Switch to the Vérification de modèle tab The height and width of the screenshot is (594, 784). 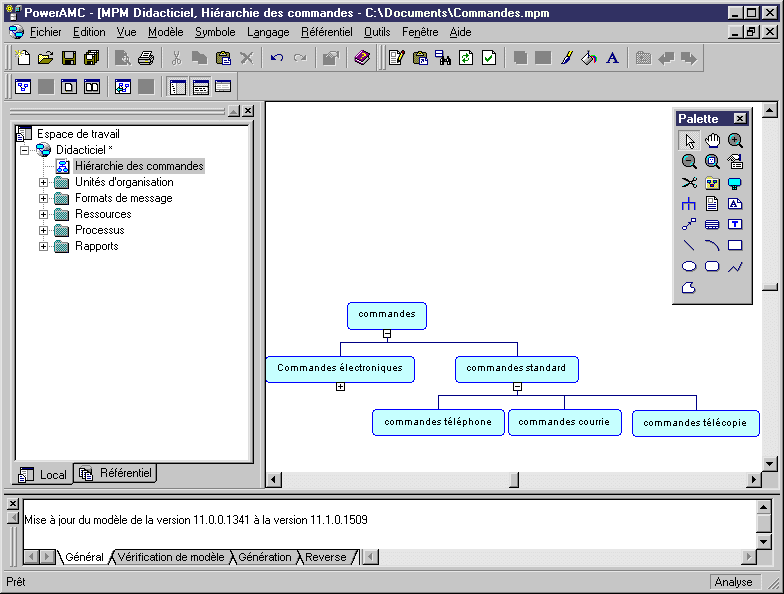tap(171, 557)
